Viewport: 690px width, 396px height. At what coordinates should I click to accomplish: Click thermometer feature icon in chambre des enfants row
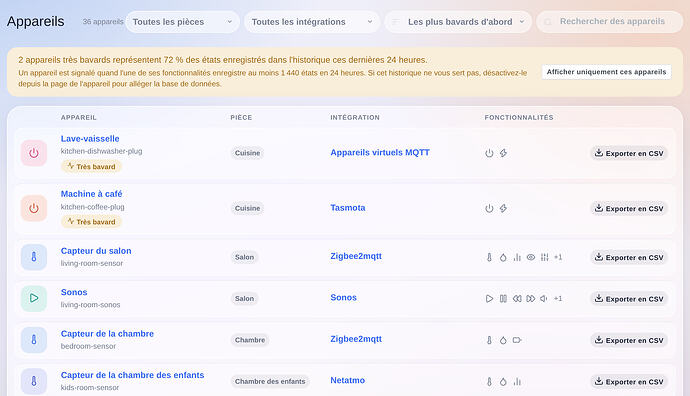pyautogui.click(x=489, y=381)
